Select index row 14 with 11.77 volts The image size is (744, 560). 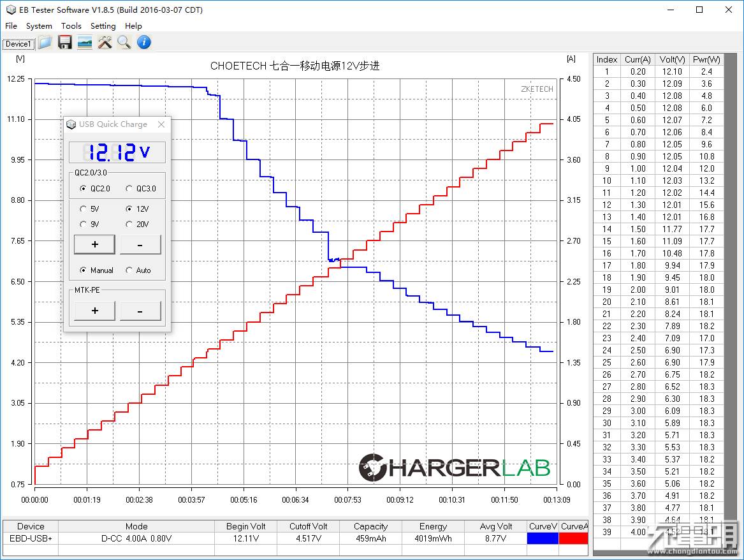tap(659, 229)
